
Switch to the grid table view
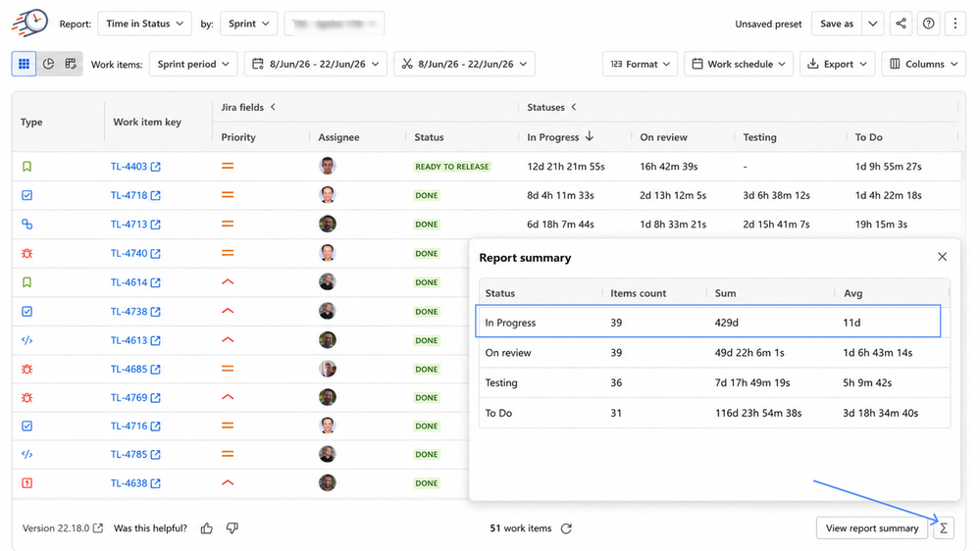[24, 64]
